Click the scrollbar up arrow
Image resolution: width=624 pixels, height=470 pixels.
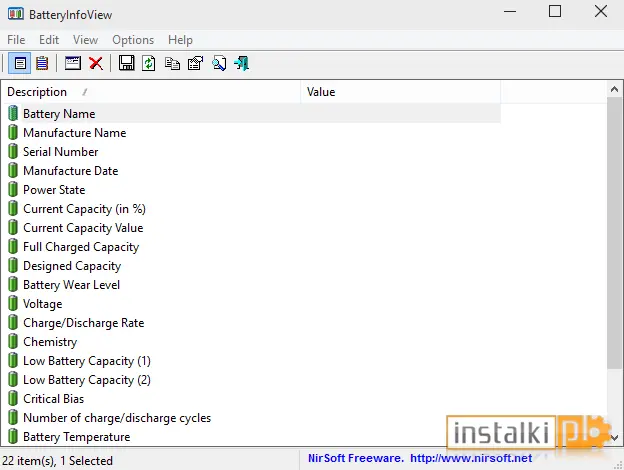click(x=614, y=90)
